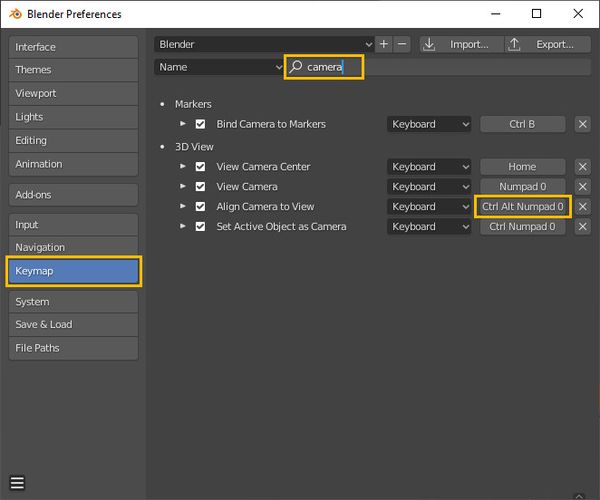Open the Animation preferences section
The height and width of the screenshot is (500, 600).
tap(73, 164)
